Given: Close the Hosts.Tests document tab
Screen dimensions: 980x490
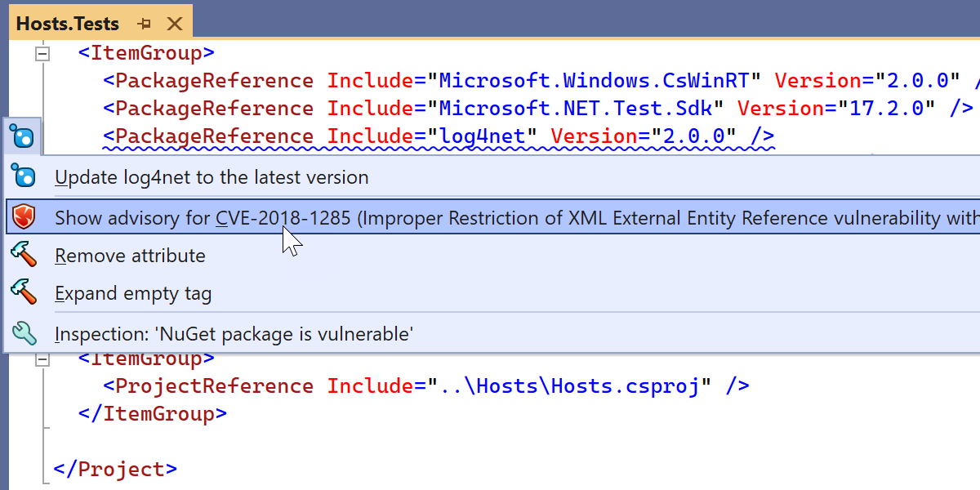Looking at the screenshot, I should point(174,24).
